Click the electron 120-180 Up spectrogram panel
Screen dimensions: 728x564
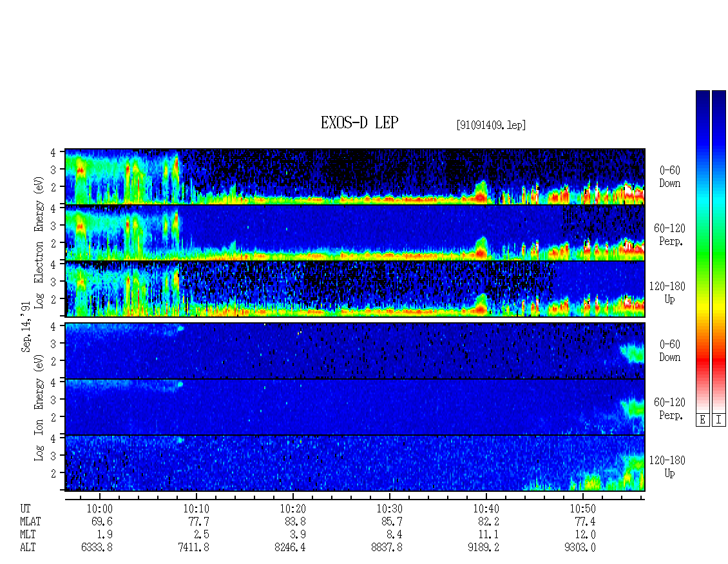[x=355, y=289]
